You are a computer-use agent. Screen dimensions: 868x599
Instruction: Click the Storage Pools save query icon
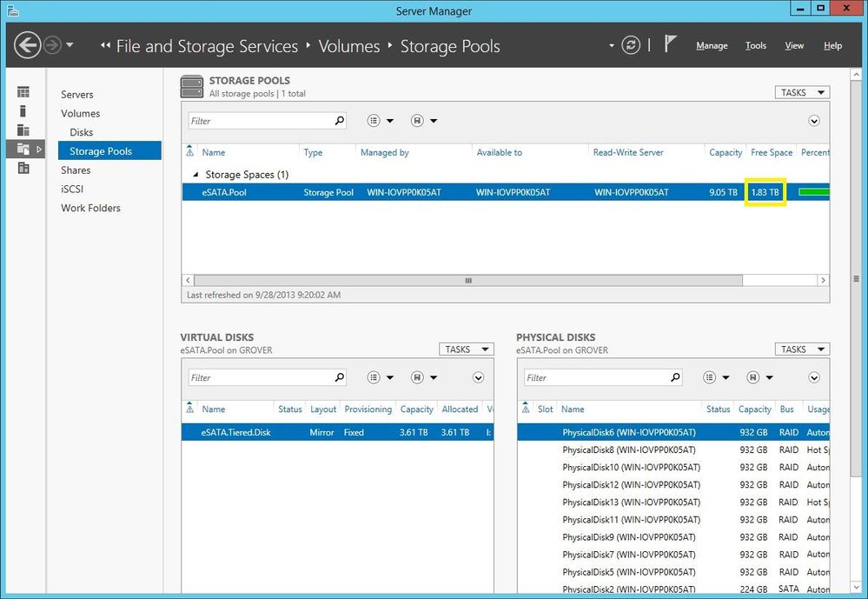tap(417, 121)
